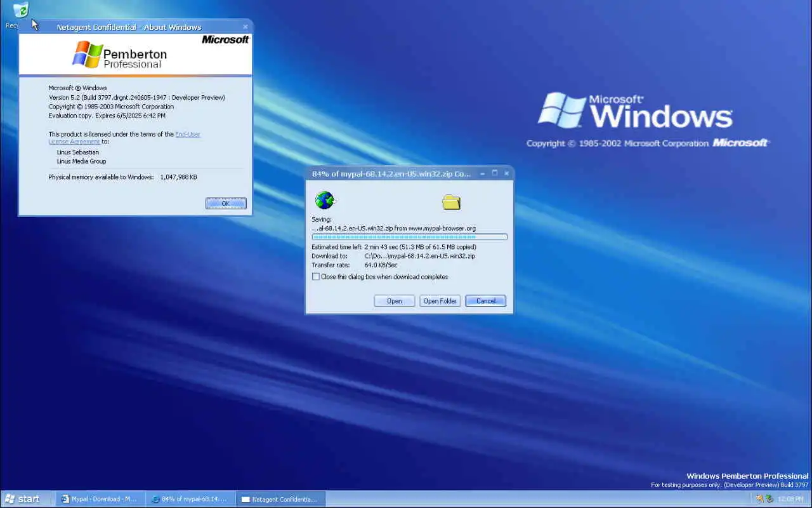The image size is (812, 508).
Task: Click the 'Evaluation copy. Expires 6/5/2025' text
Action: (107, 116)
